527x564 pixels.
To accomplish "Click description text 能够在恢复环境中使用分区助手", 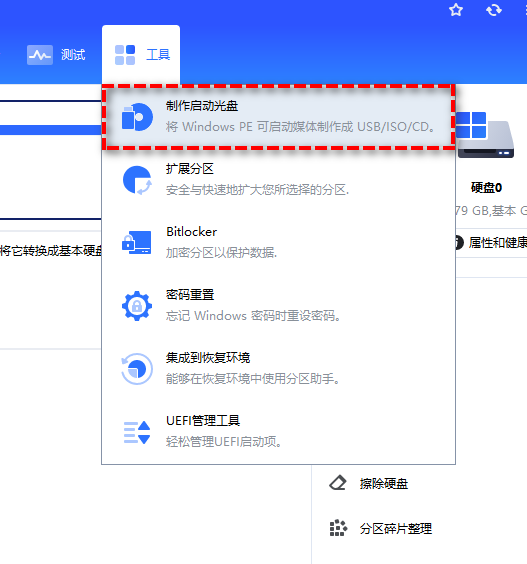I will click(253, 379).
